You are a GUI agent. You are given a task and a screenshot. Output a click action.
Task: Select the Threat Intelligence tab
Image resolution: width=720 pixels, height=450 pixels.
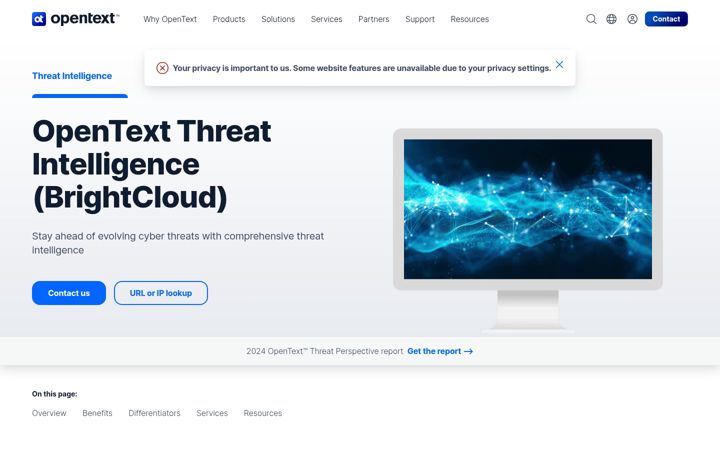[72, 76]
